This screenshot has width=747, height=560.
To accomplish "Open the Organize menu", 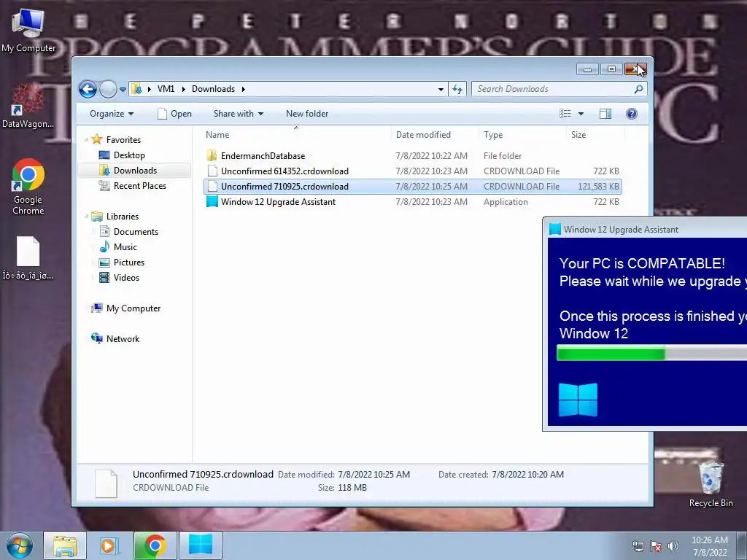I will click(x=112, y=114).
